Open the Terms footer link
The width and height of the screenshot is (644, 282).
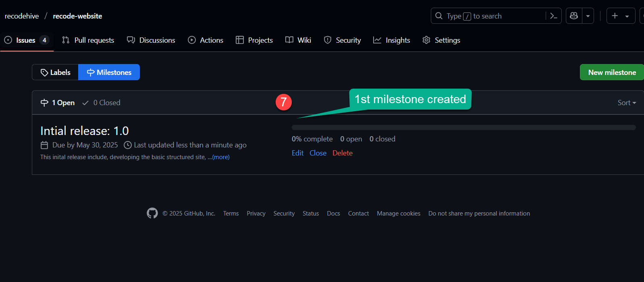pyautogui.click(x=231, y=214)
